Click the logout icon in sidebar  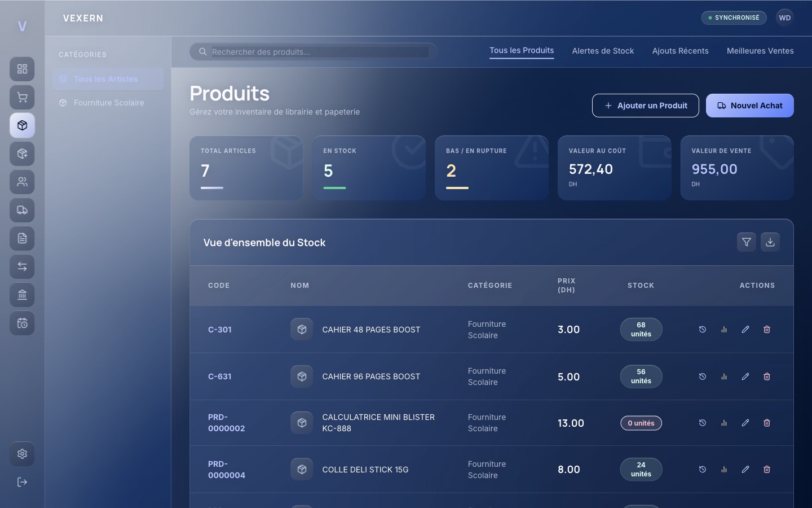tap(22, 482)
